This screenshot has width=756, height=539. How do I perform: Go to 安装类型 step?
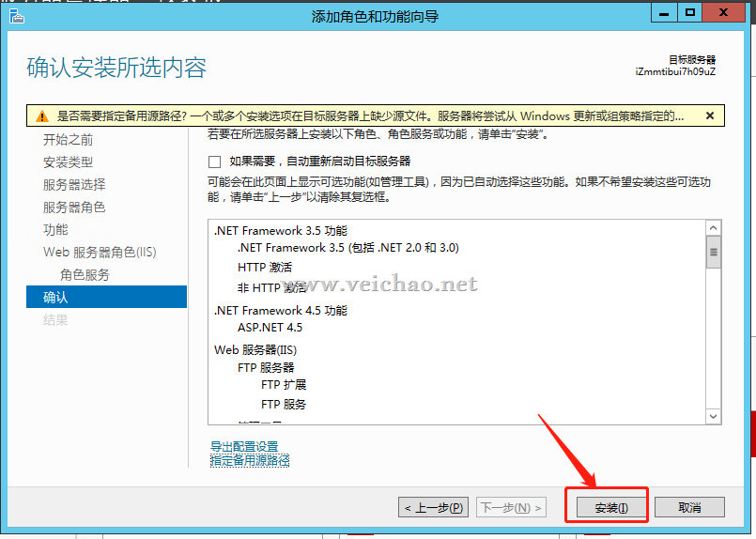[x=68, y=162]
